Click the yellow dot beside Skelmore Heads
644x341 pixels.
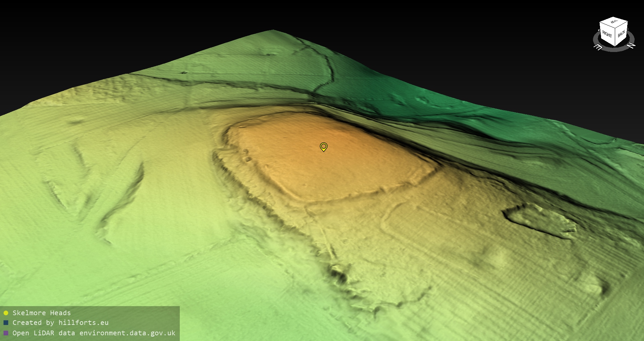tap(6, 313)
